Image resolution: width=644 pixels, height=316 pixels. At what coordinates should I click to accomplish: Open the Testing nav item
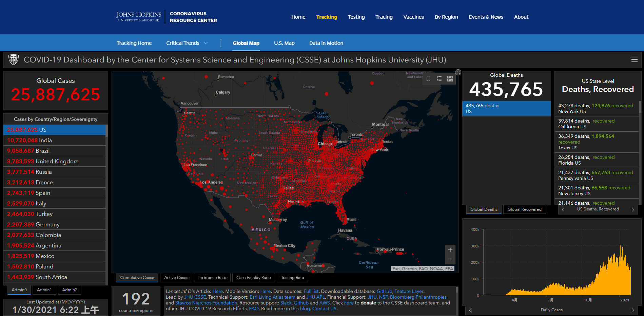(x=356, y=17)
